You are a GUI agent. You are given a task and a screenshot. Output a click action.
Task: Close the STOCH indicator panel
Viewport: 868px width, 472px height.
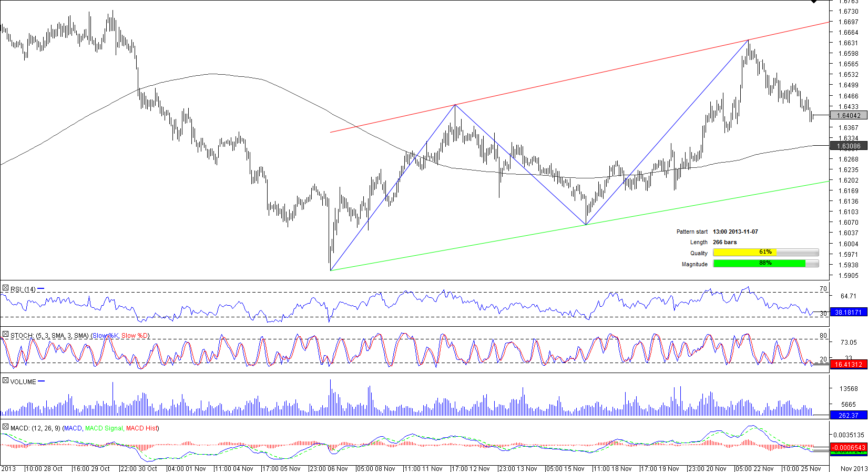pyautogui.click(x=5, y=335)
